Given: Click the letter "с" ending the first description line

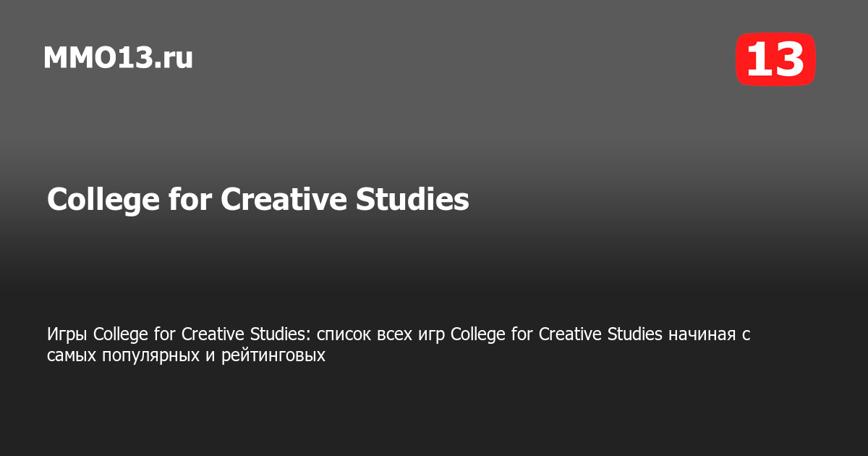Looking at the screenshot, I should pos(746,335).
